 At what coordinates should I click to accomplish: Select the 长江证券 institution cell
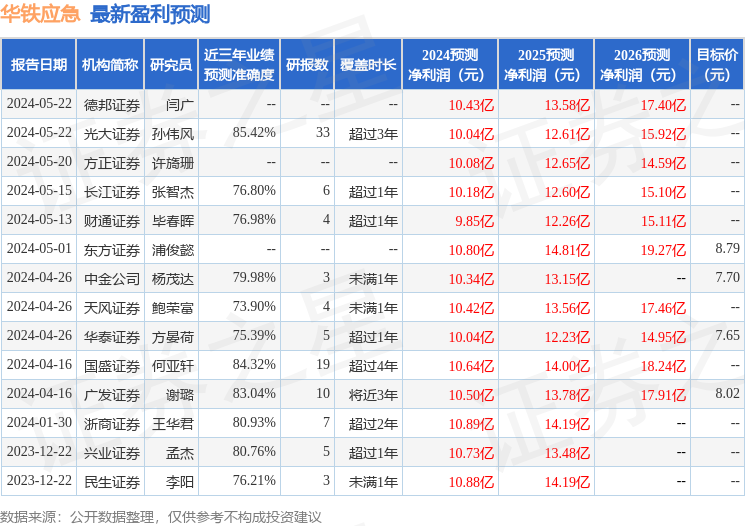click(x=112, y=192)
